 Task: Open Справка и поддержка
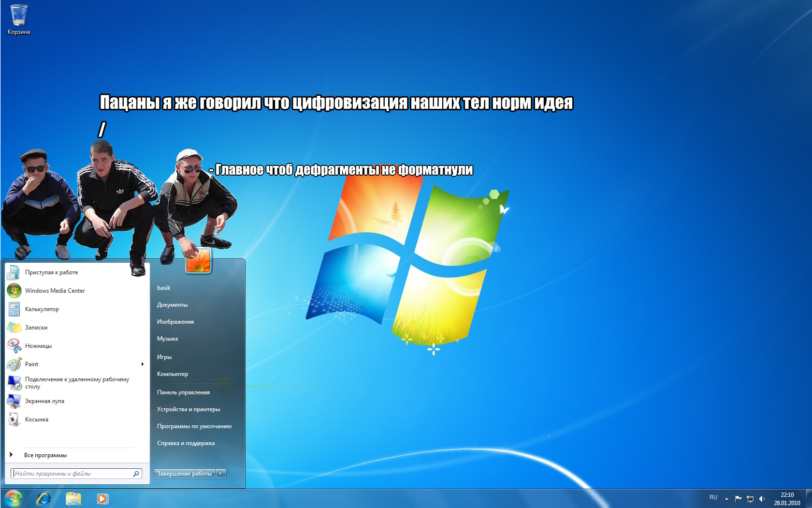[x=186, y=443]
